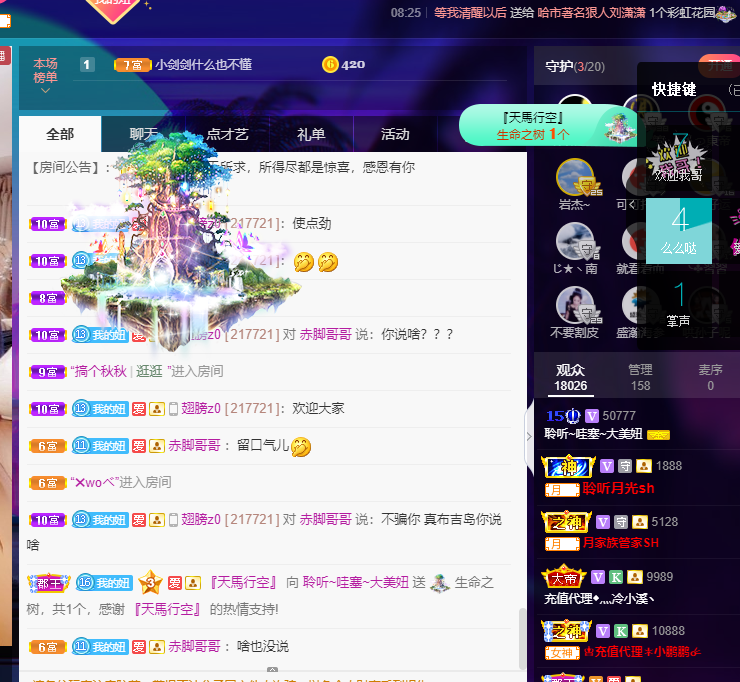
Task: Click 『天馬行空』 sender name in gift message
Action: [x=244, y=582]
